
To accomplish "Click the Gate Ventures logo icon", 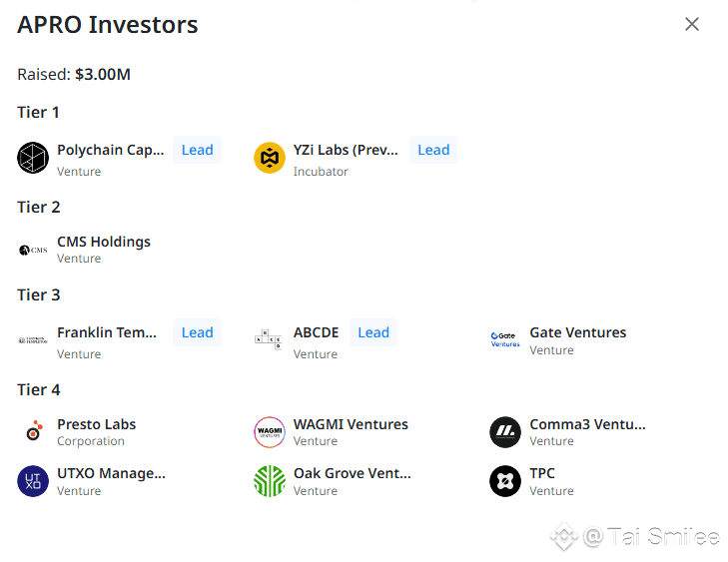I will 505,338.
